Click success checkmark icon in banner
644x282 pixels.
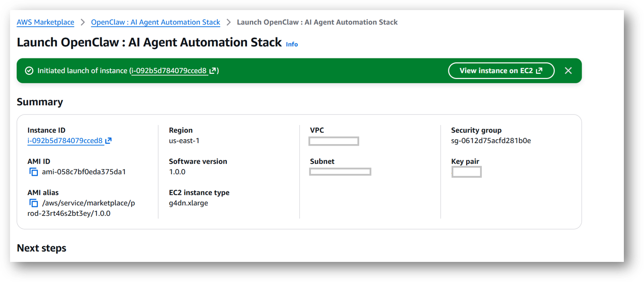[29, 71]
